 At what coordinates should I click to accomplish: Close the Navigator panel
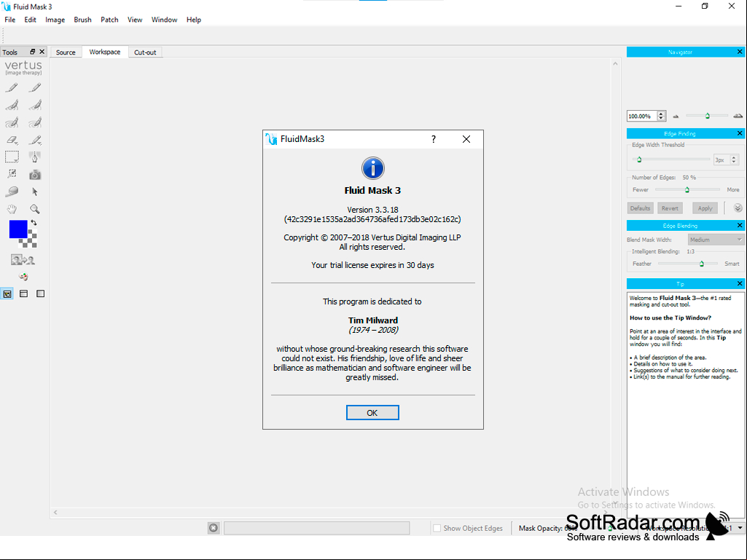click(740, 52)
